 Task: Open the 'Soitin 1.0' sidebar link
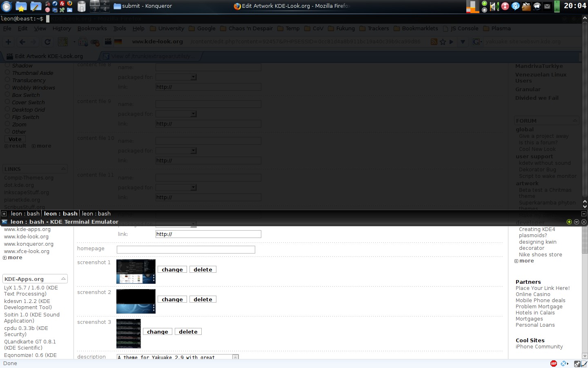pyautogui.click(x=32, y=318)
